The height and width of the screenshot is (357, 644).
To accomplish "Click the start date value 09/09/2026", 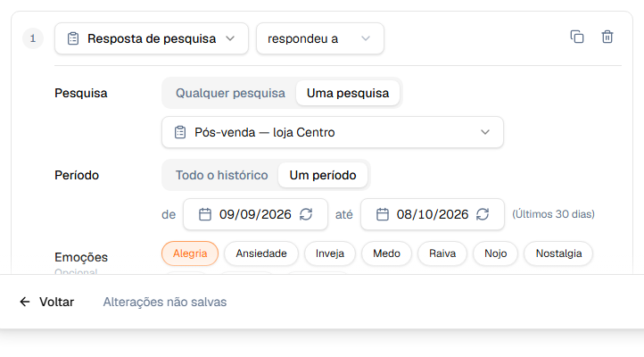I will (x=255, y=214).
